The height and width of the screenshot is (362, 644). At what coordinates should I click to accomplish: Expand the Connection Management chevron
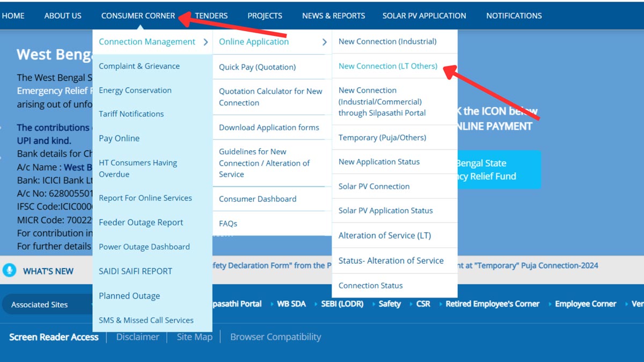click(x=206, y=41)
